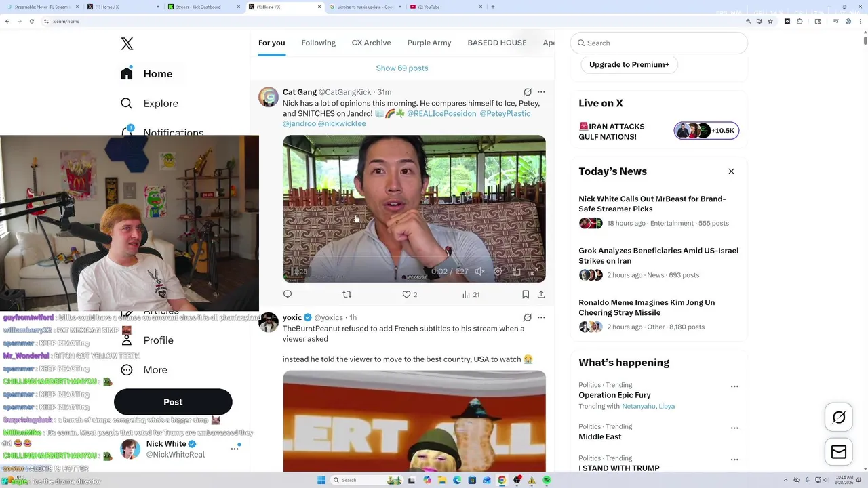The height and width of the screenshot is (488, 868).
Task: Click the More circle icon in the sidebar
Action: tap(127, 370)
